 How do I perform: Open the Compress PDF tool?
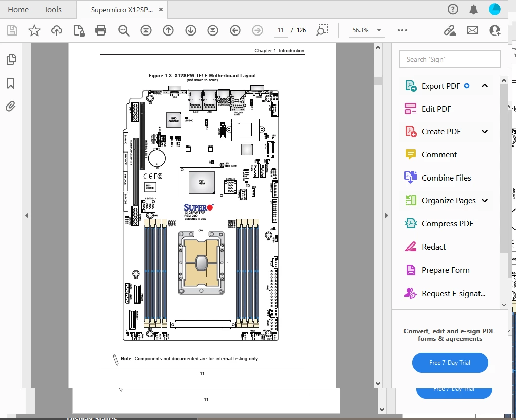click(x=438, y=223)
